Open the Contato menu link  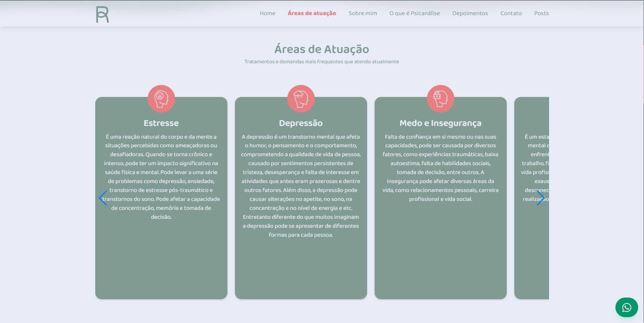point(511,13)
